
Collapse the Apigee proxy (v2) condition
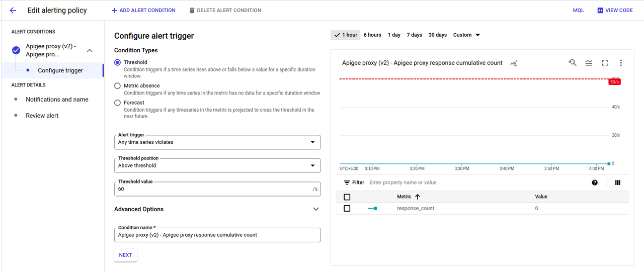point(90,50)
